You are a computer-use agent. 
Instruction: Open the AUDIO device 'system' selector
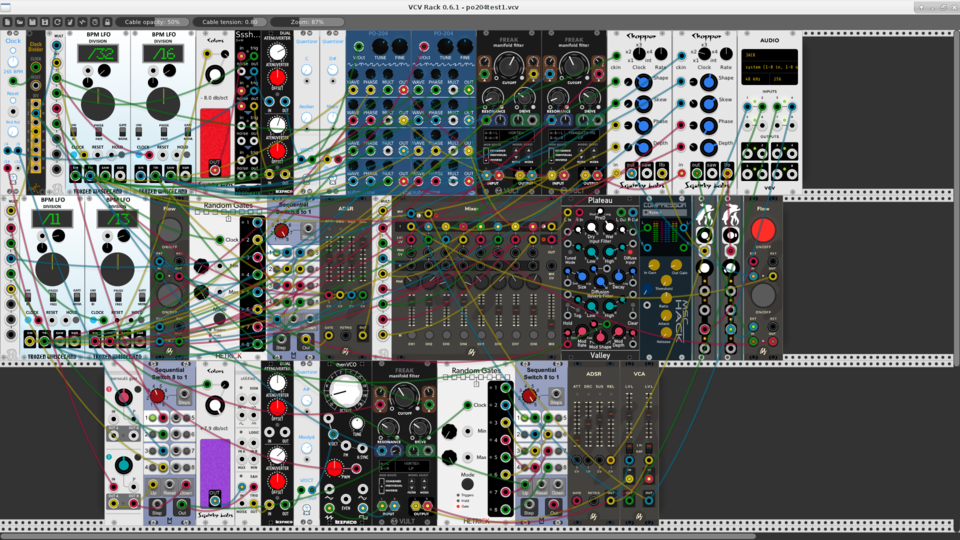click(x=770, y=67)
